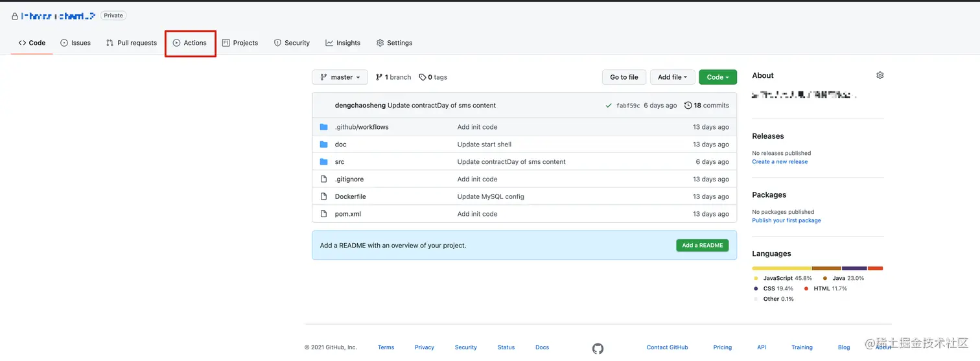Open the Packages heading link
This screenshot has height=361, width=980.
tap(769, 195)
